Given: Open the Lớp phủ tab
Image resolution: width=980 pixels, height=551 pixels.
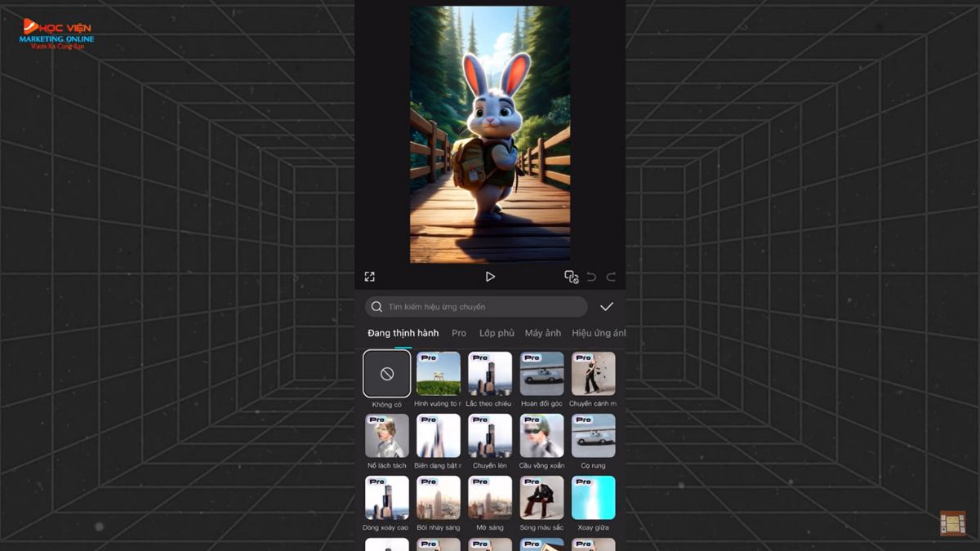Looking at the screenshot, I should tap(497, 333).
